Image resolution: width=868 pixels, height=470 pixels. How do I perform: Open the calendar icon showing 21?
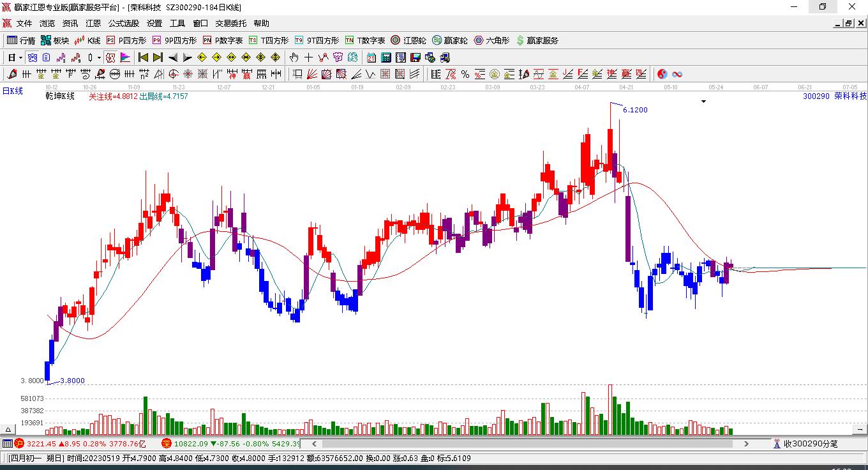[x=371, y=57]
